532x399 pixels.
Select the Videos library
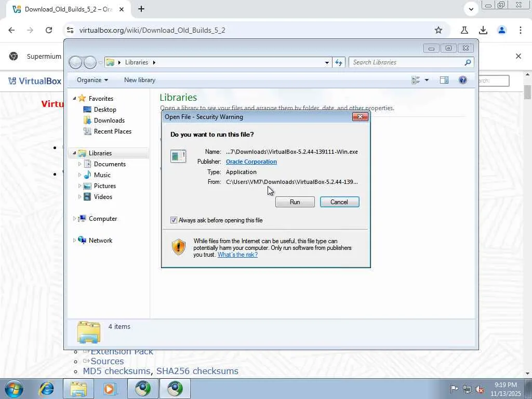103,197
